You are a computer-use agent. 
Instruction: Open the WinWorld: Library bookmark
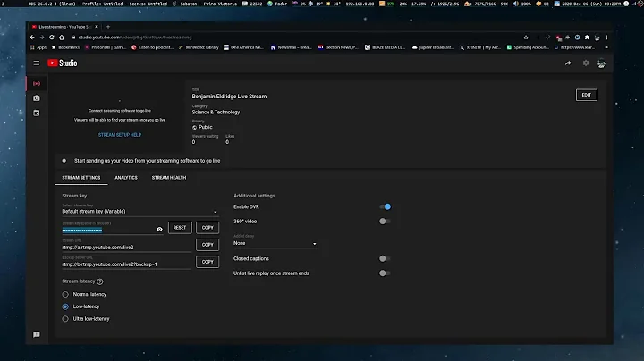[x=199, y=47]
